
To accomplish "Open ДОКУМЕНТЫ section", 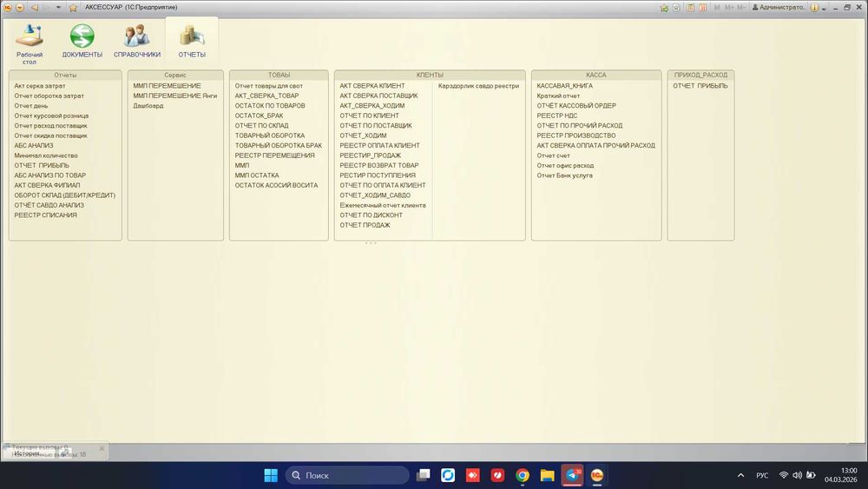I will point(82,41).
